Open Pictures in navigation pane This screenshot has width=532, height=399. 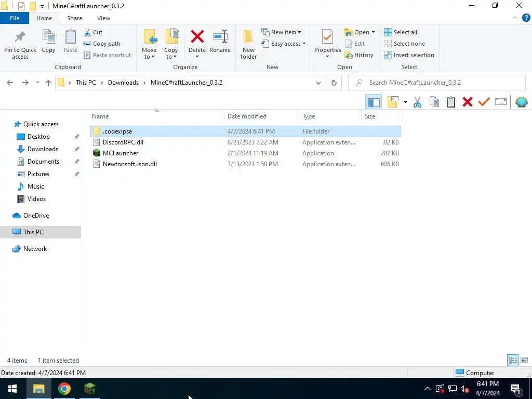click(38, 174)
